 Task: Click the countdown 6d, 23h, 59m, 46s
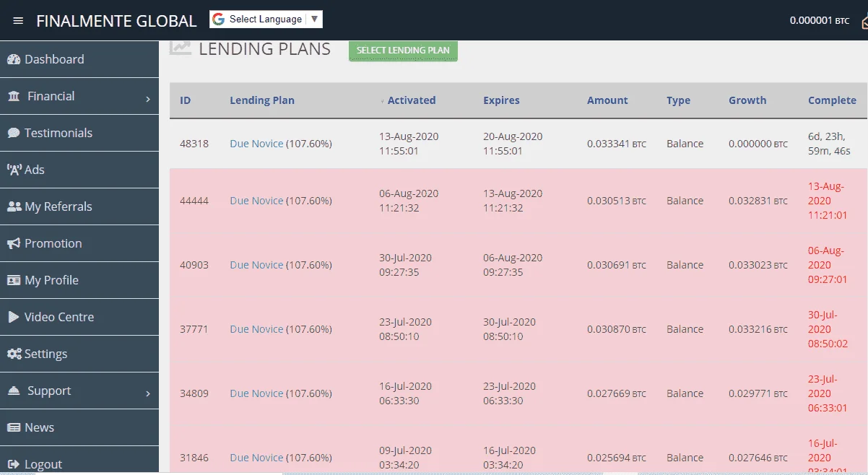pyautogui.click(x=830, y=144)
